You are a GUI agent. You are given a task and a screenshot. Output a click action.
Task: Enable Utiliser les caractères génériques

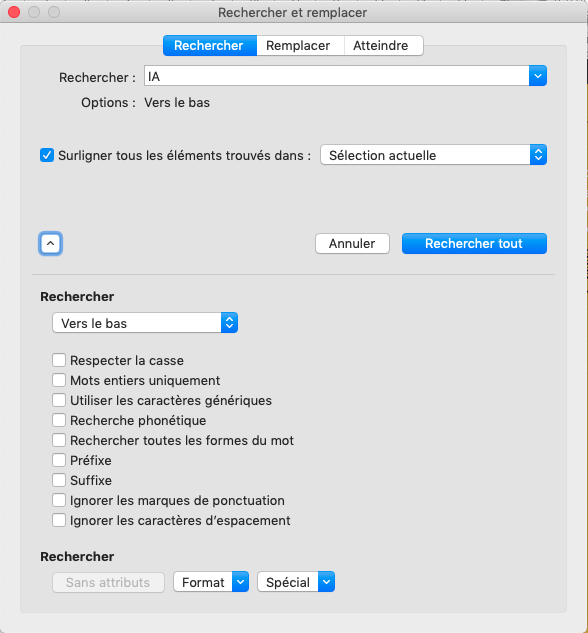click(59, 400)
